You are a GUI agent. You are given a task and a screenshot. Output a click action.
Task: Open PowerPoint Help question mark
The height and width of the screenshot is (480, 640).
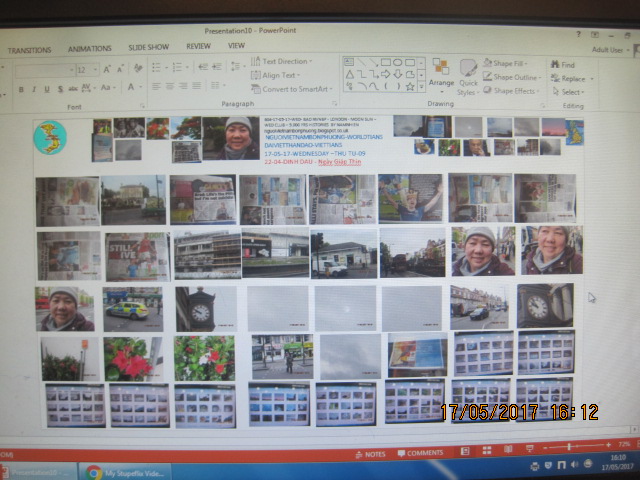tap(578, 34)
